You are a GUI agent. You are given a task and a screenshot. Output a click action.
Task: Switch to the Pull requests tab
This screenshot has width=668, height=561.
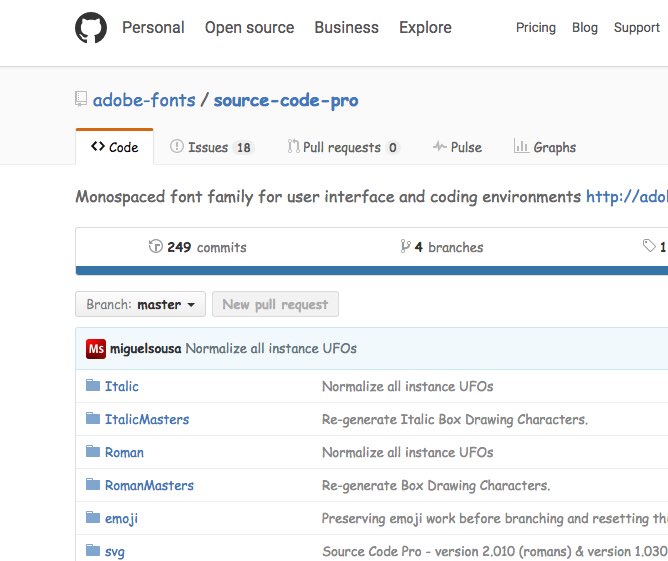pos(343,147)
